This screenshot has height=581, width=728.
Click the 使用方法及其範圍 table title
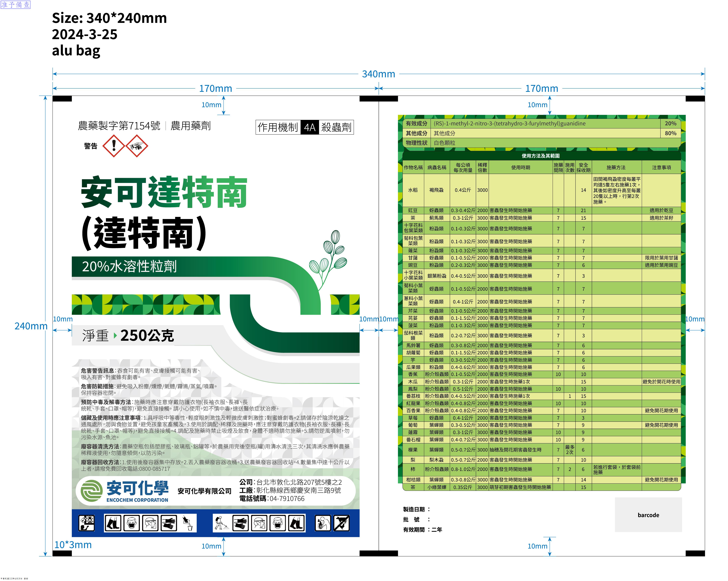(x=541, y=156)
